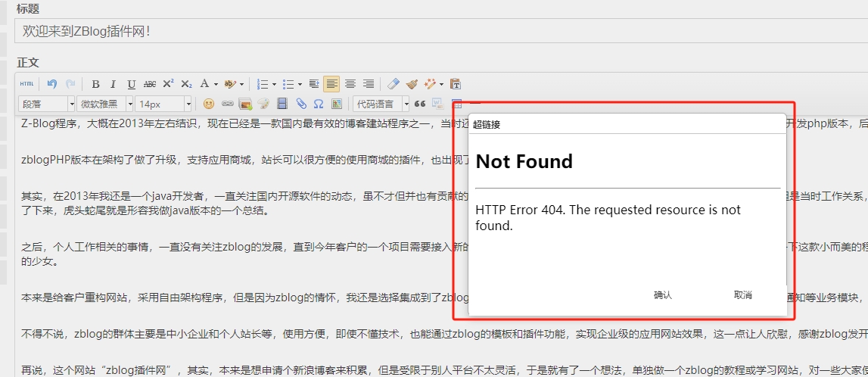This screenshot has width=868, height=377.
Task: Toggle underline formatting
Action: tap(131, 84)
